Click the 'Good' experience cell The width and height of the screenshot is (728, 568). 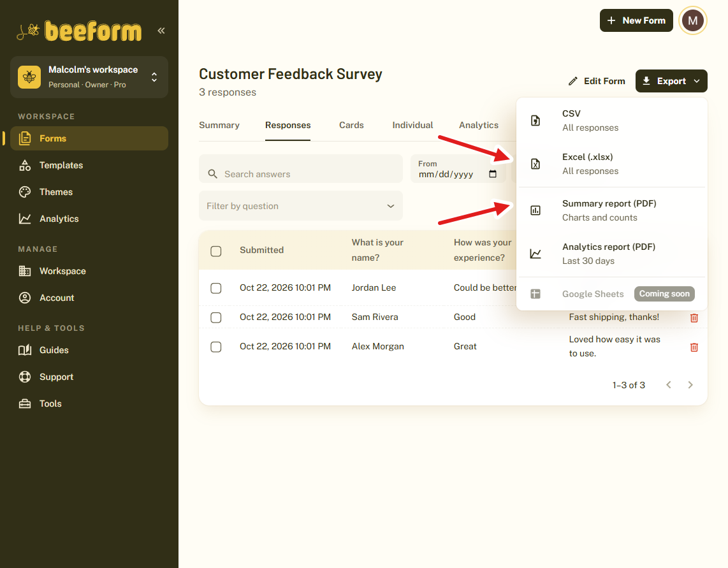(x=465, y=317)
